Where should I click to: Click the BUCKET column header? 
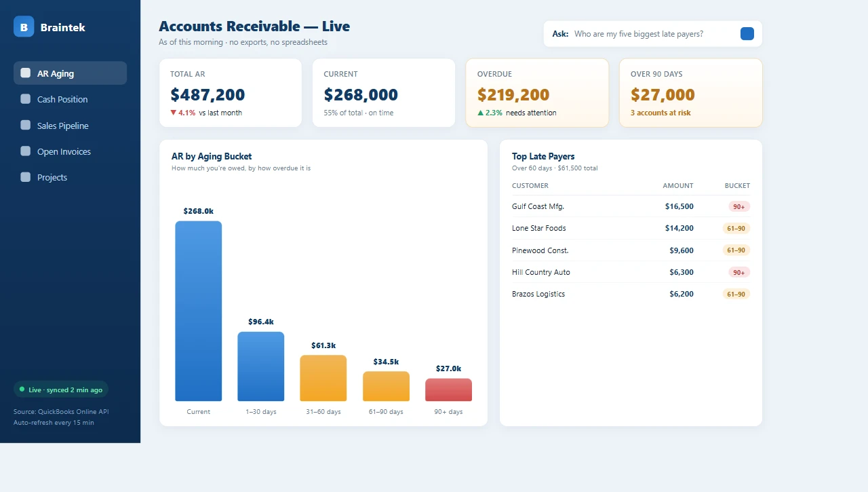pos(737,185)
